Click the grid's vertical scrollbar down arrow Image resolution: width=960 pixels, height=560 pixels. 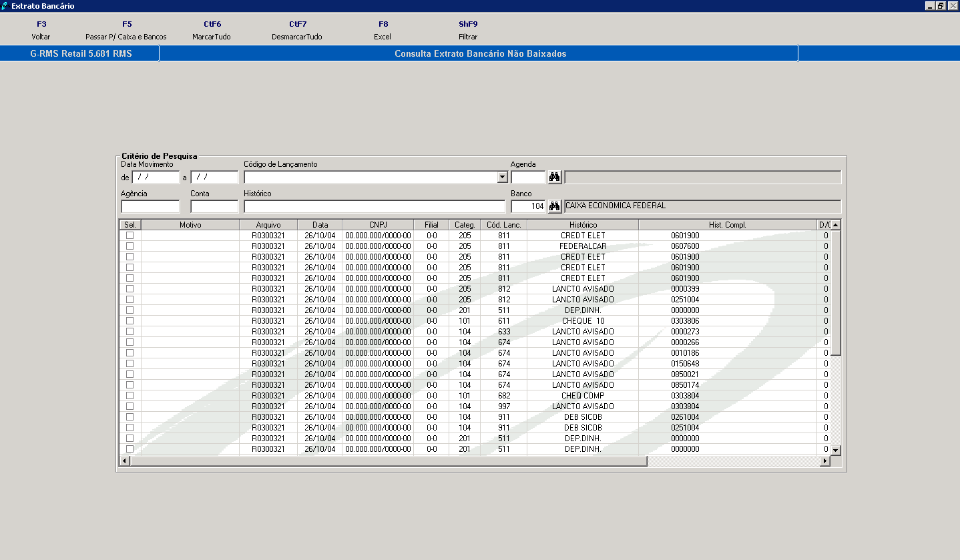[835, 450]
